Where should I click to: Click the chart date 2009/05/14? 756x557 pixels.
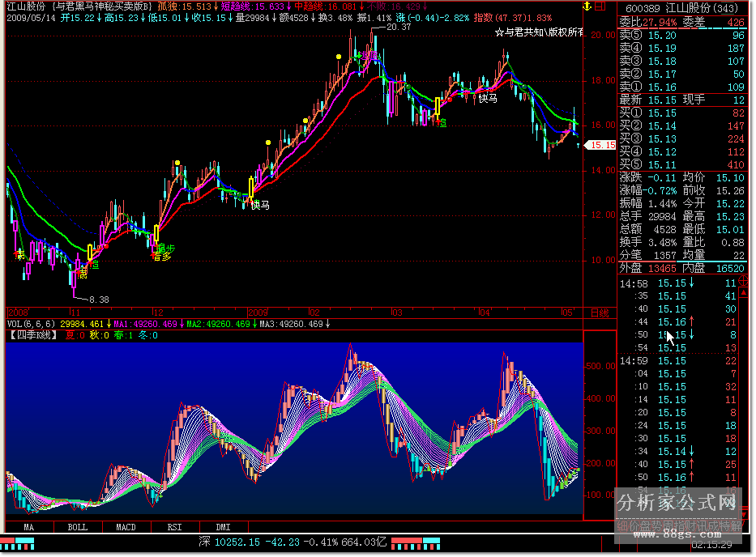pos(32,18)
